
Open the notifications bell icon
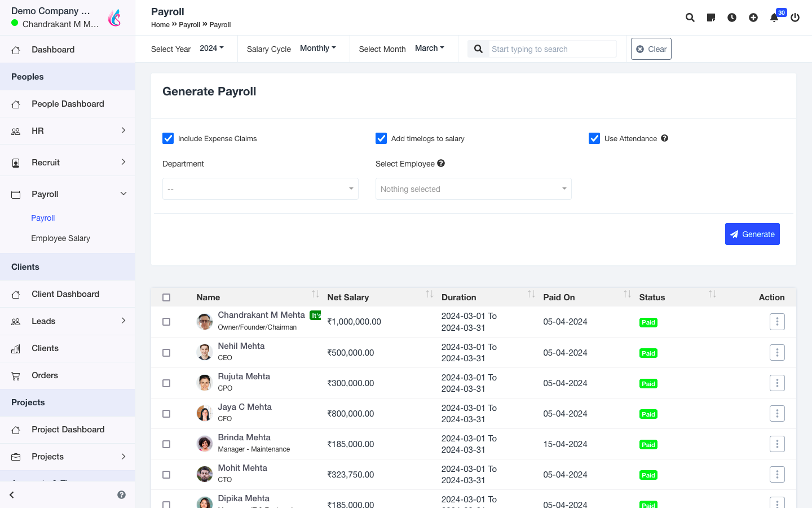click(x=774, y=17)
